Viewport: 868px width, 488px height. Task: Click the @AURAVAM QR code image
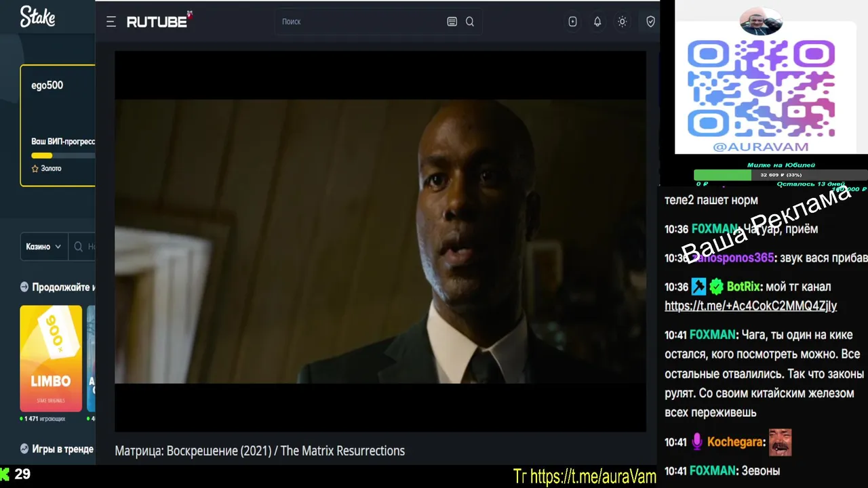[x=761, y=88]
